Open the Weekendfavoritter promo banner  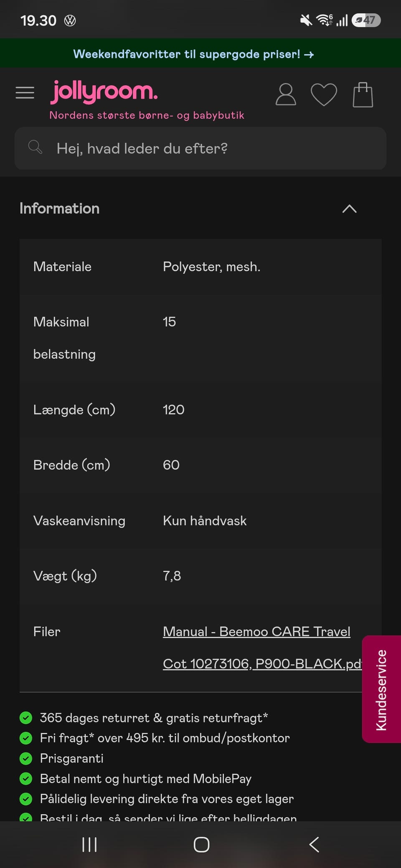[x=193, y=54]
